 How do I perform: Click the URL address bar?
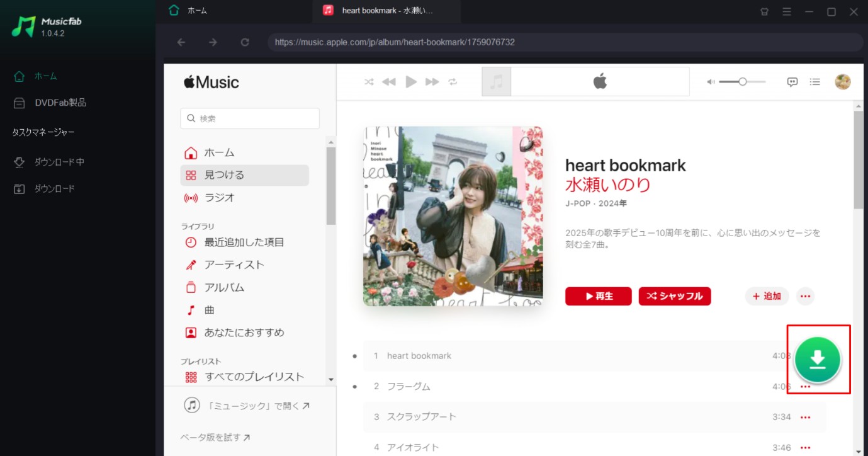click(565, 42)
